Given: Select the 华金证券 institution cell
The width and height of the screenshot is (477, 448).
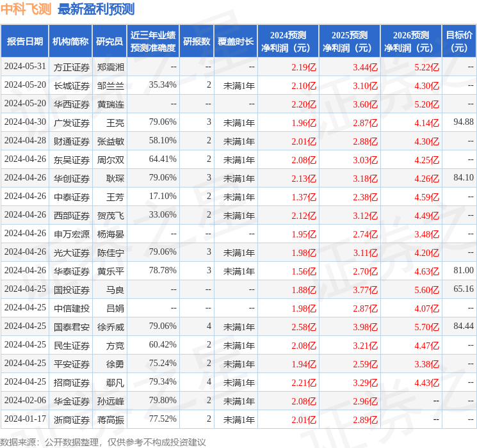Looking at the screenshot, I should (x=72, y=401).
